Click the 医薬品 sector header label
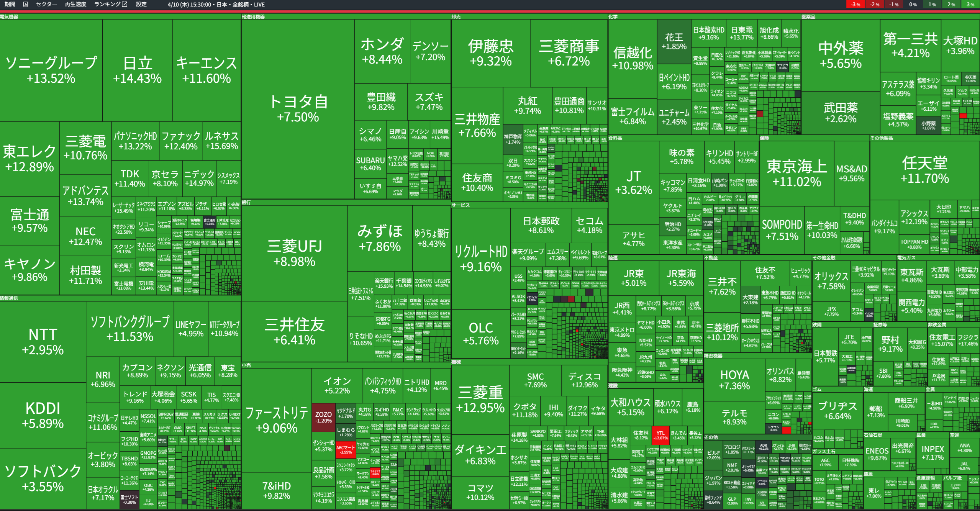This screenshot has height=511, width=980. 808,17
